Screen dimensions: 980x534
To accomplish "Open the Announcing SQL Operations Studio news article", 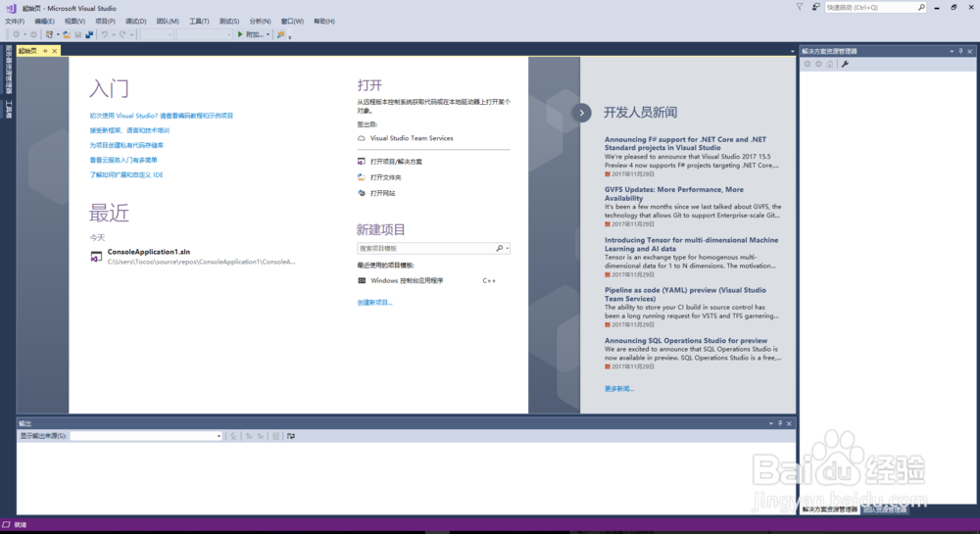I will (x=686, y=340).
